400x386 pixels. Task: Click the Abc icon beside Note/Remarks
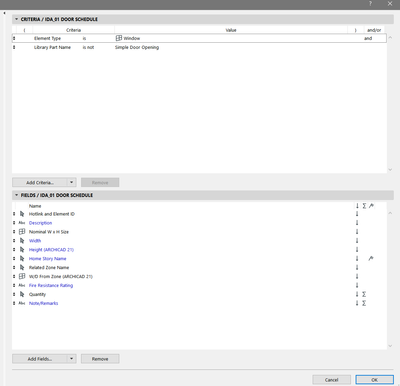point(22,303)
